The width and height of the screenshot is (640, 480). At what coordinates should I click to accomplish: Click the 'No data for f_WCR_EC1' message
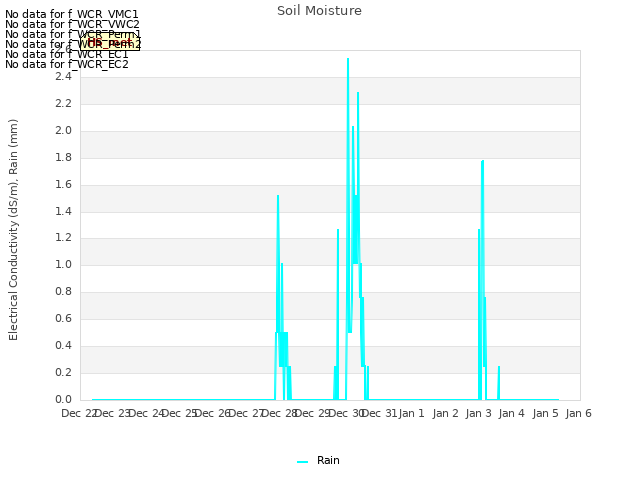pyautogui.click(x=67, y=54)
